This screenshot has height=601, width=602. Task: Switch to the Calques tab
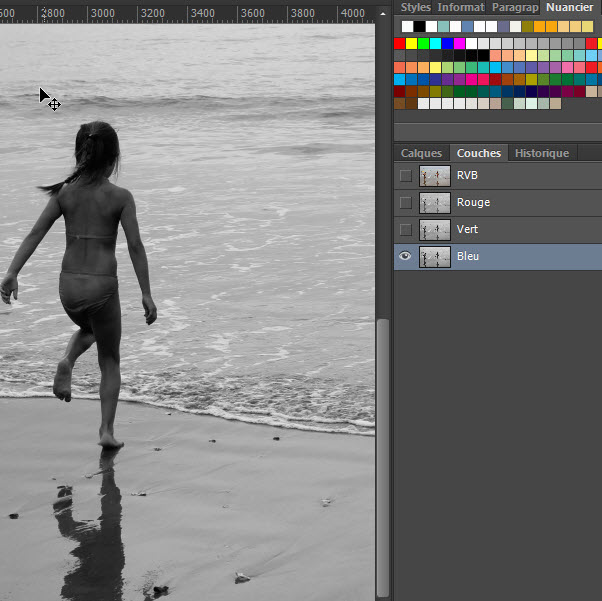(x=421, y=153)
